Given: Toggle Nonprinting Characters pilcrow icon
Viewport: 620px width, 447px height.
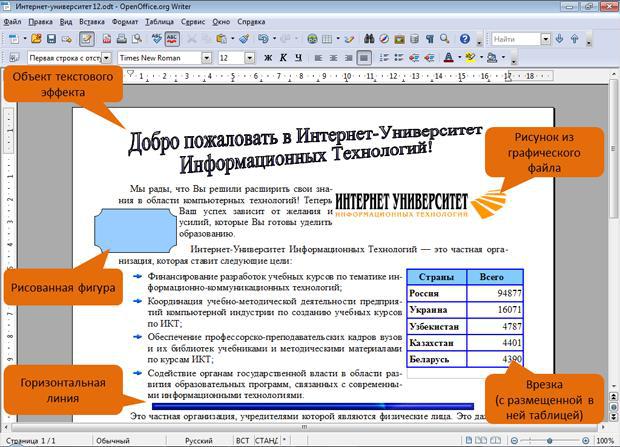Looking at the screenshot, I should 429,39.
